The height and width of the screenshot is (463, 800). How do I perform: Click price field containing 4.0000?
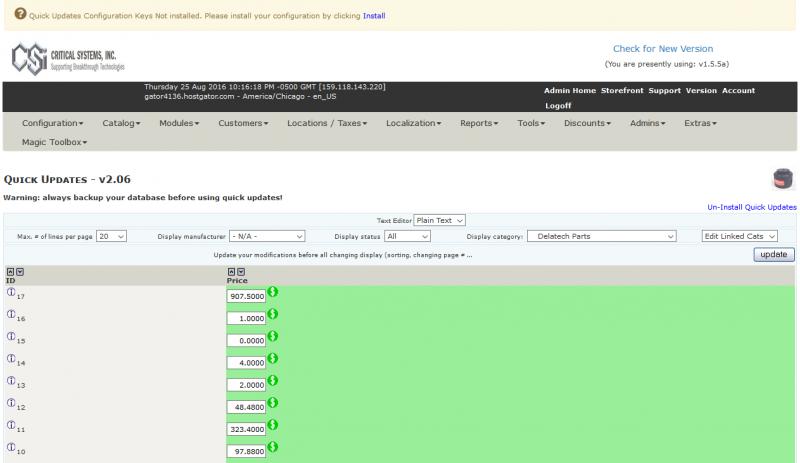246,362
